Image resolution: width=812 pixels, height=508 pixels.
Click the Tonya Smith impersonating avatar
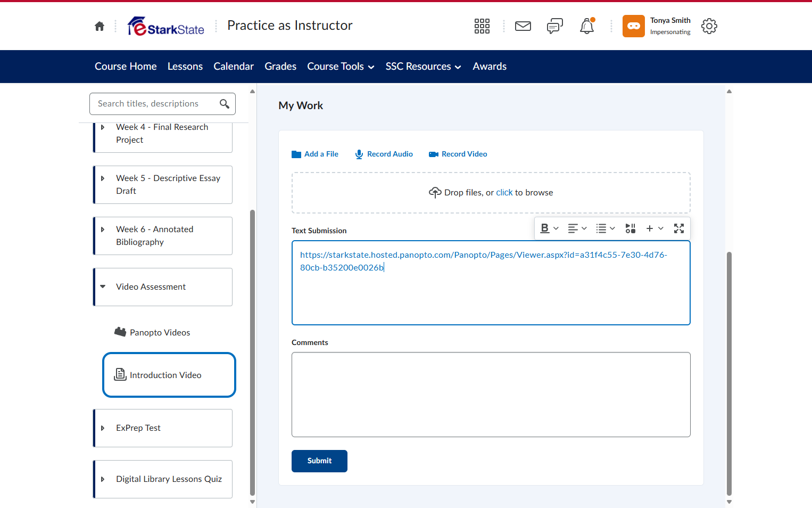[x=634, y=26]
